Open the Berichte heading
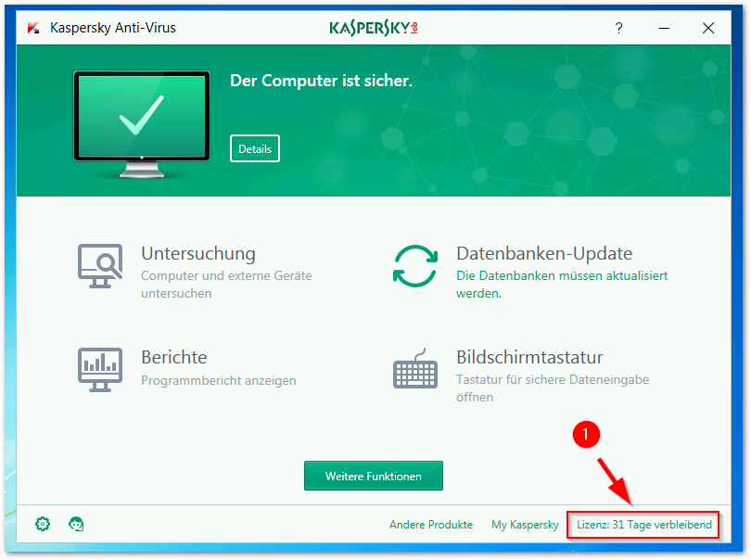This screenshot has width=751, height=560. (174, 357)
